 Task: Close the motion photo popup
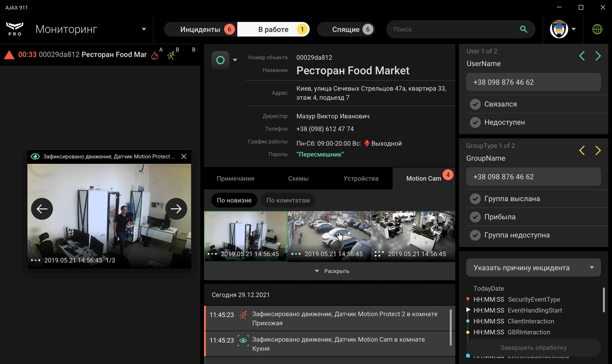point(184,157)
